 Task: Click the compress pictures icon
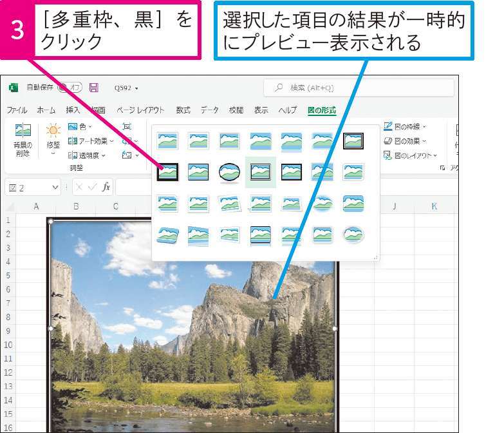click(x=127, y=126)
